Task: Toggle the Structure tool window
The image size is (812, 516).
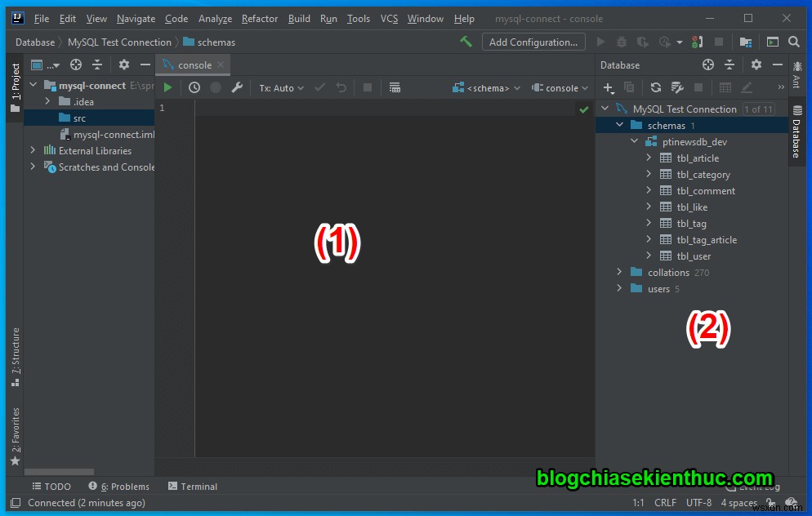Action: point(16,357)
